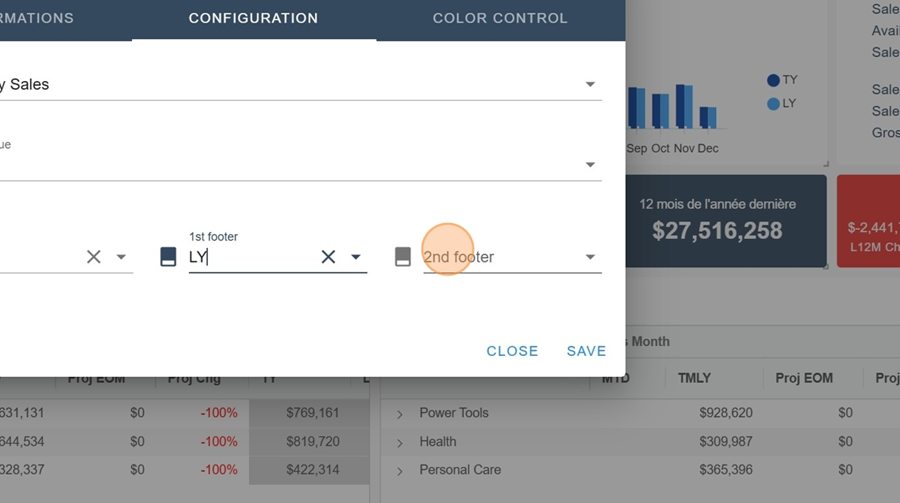Expand the Sales dropdown at top

coord(590,85)
